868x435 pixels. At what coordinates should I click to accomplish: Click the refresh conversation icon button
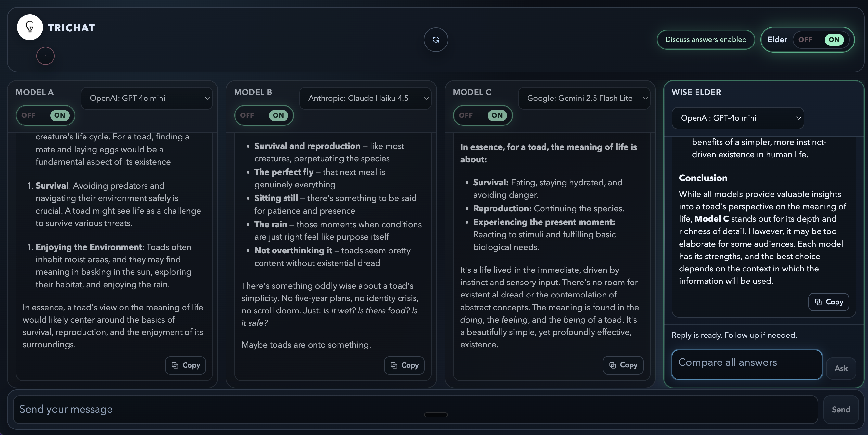coord(436,40)
